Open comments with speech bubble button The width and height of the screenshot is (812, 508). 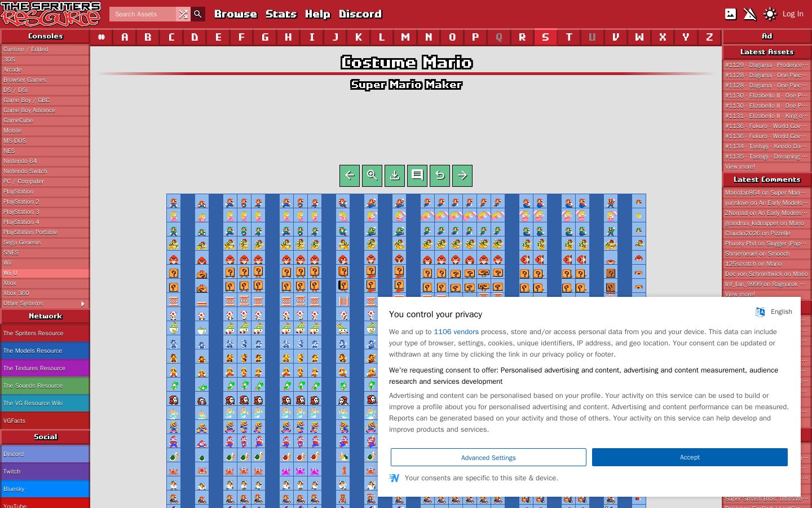pos(417,176)
